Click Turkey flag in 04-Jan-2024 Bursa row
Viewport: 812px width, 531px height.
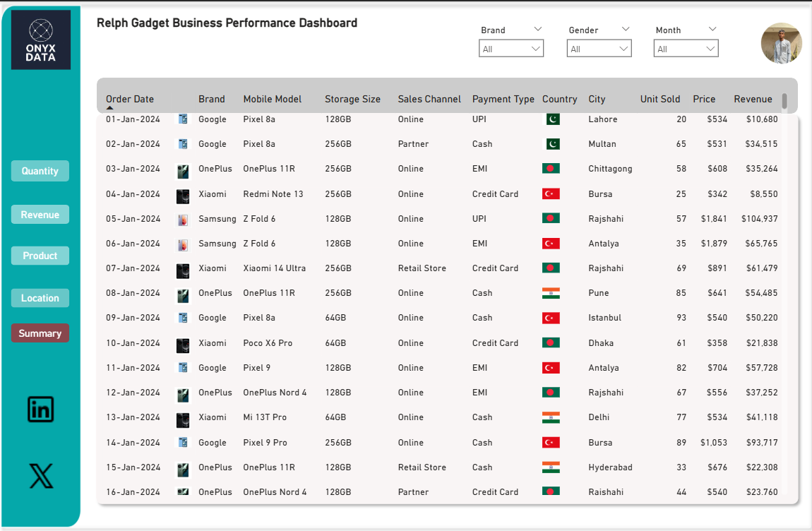pos(551,193)
